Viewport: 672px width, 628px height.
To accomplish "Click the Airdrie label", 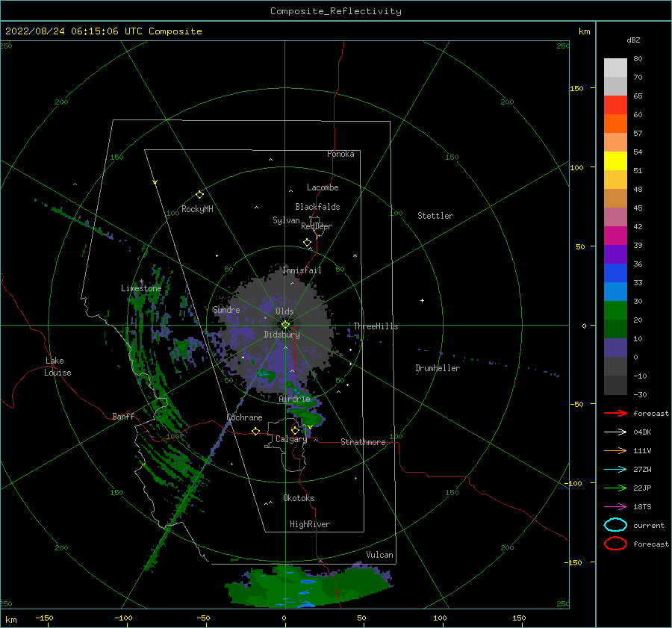I will [294, 399].
